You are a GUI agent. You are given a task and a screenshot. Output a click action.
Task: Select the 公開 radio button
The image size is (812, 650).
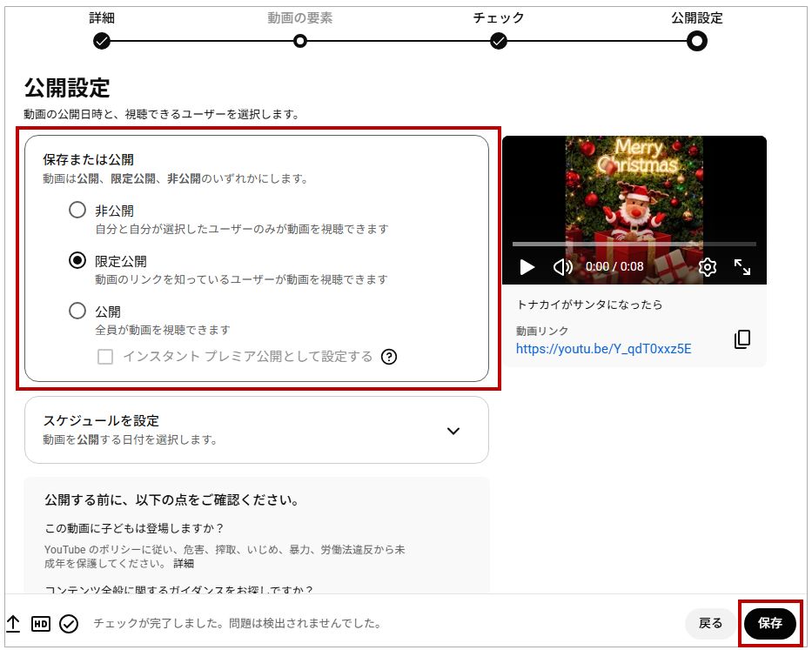coord(77,311)
